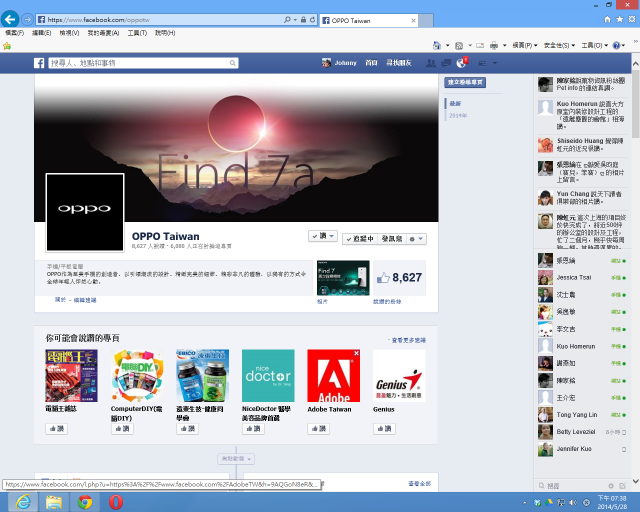This screenshot has width=640, height=512.
Task: Like the health supplement suggested page
Action: coord(188,429)
